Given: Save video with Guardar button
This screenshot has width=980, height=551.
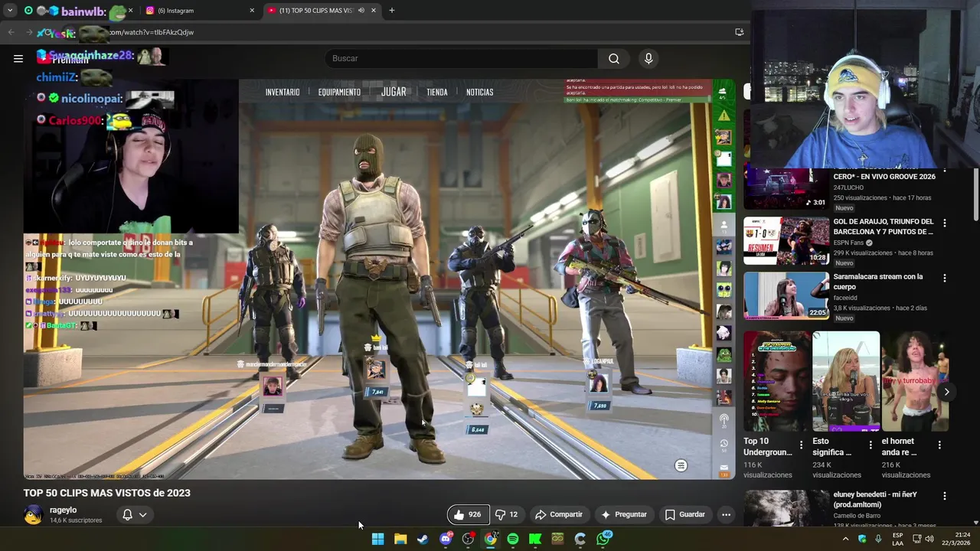Looking at the screenshot, I should pos(684,515).
